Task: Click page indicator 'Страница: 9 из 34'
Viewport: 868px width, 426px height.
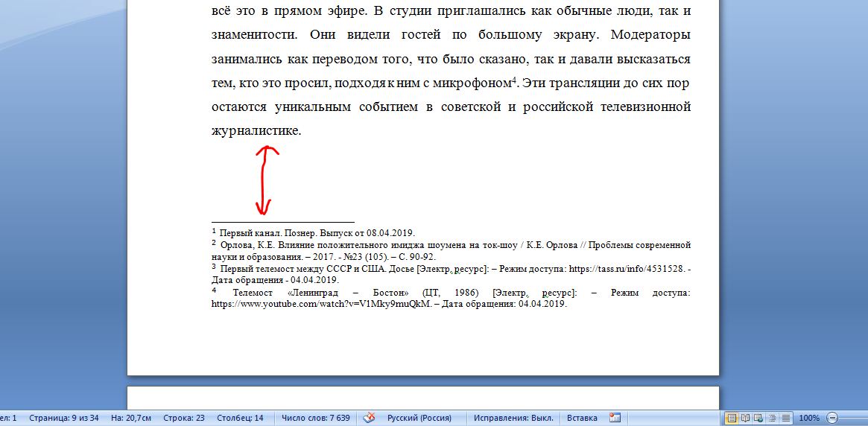Action: coord(63,418)
